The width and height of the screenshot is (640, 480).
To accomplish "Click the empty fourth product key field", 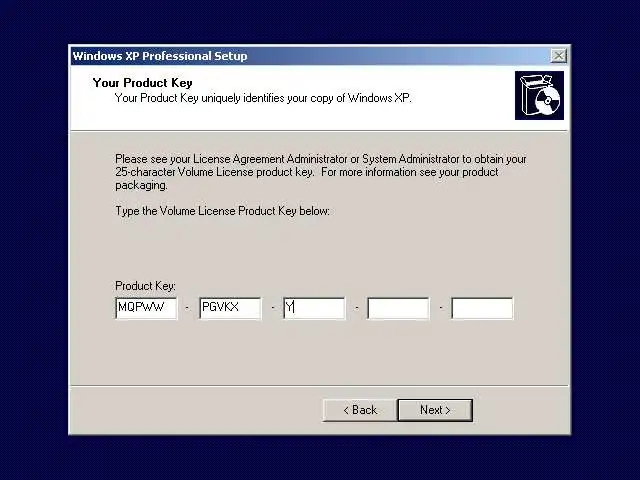I will point(398,308).
